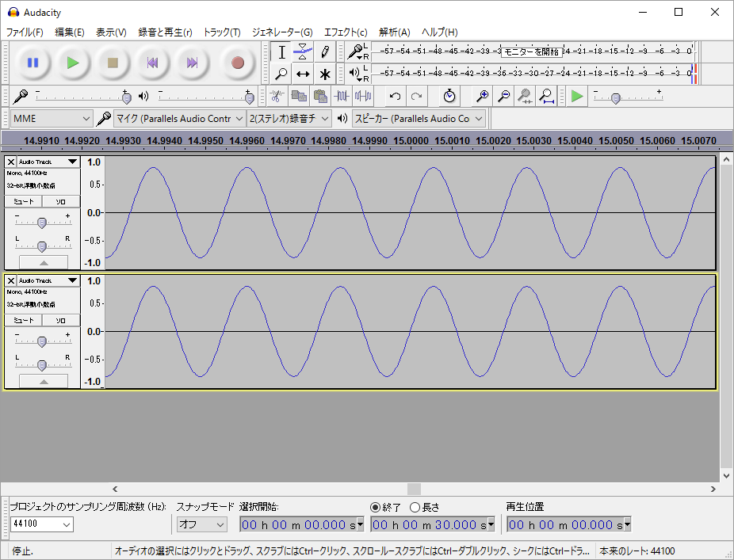Adjust the playback volume slider

pos(250,97)
